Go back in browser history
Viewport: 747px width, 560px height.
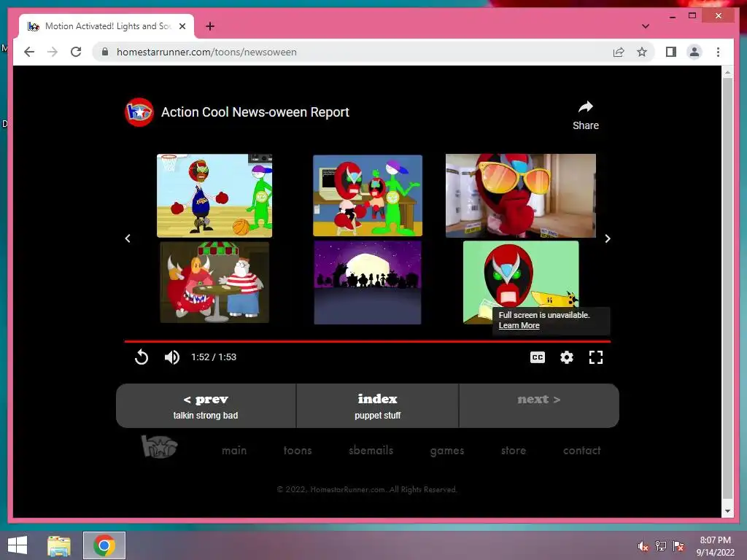coord(29,52)
